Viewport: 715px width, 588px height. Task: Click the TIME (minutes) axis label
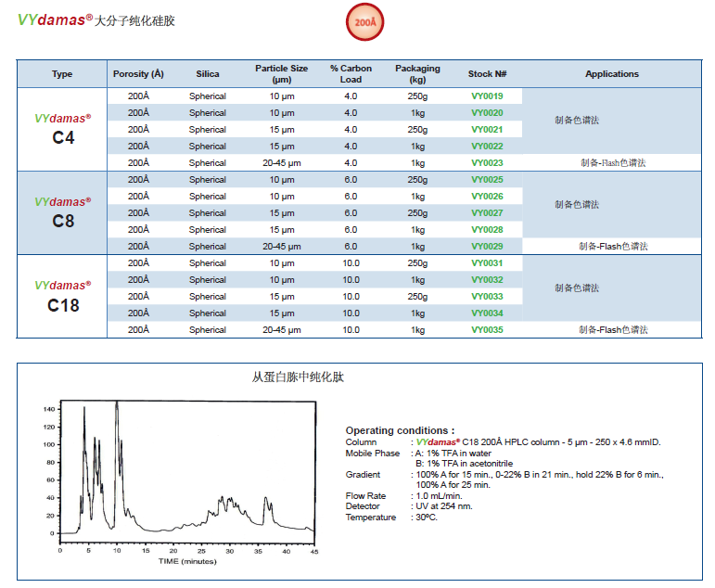pos(187,561)
